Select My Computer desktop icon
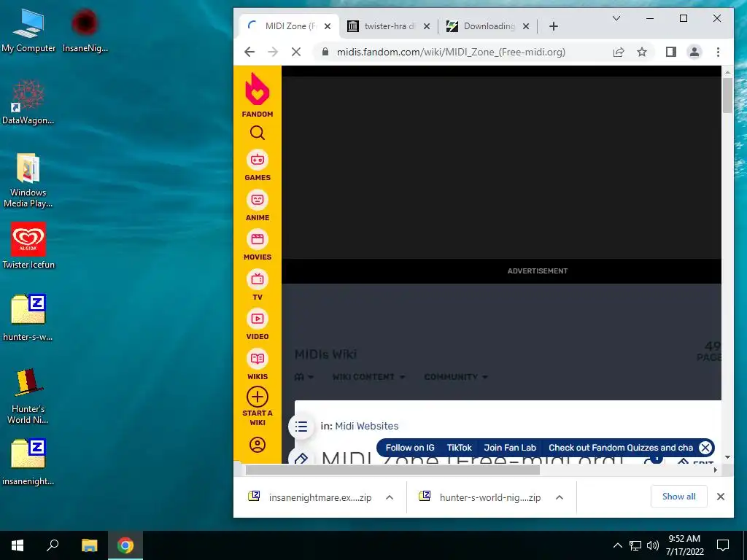The width and height of the screenshot is (747, 560). [28, 31]
